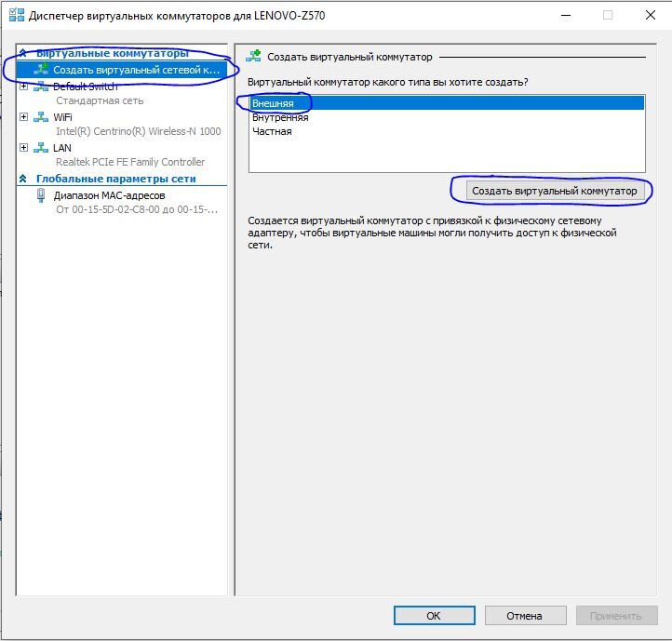Open 'Диапазон MAC-адресов' settings
Image resolution: width=672 pixels, height=641 pixels.
pyautogui.click(x=109, y=195)
